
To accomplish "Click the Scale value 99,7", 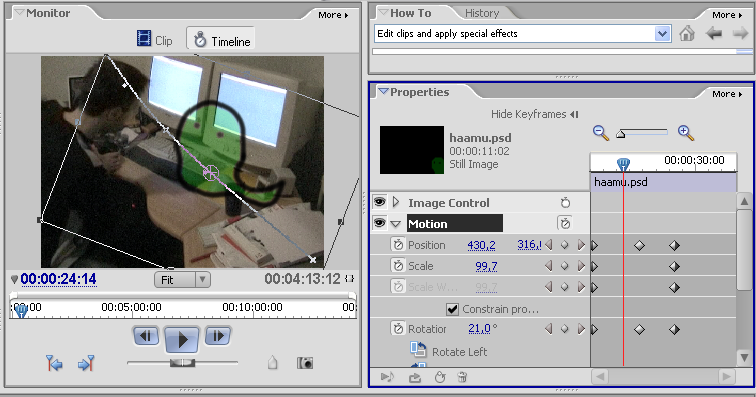I will pyautogui.click(x=486, y=266).
